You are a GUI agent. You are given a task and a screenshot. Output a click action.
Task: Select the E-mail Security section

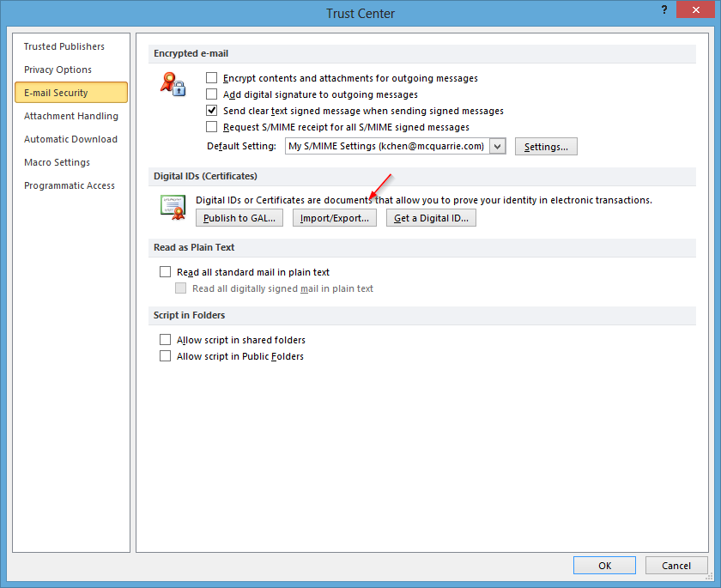[71, 93]
